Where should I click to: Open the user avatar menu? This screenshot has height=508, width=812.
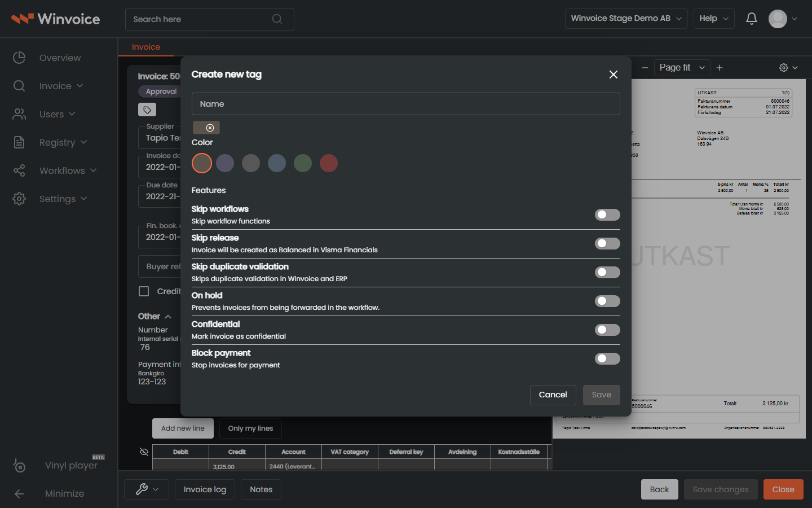783,19
